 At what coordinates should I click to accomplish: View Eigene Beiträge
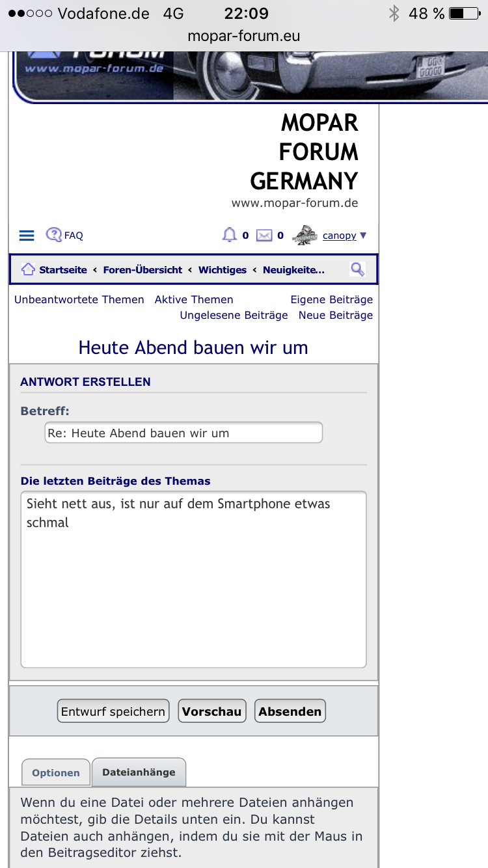(331, 300)
